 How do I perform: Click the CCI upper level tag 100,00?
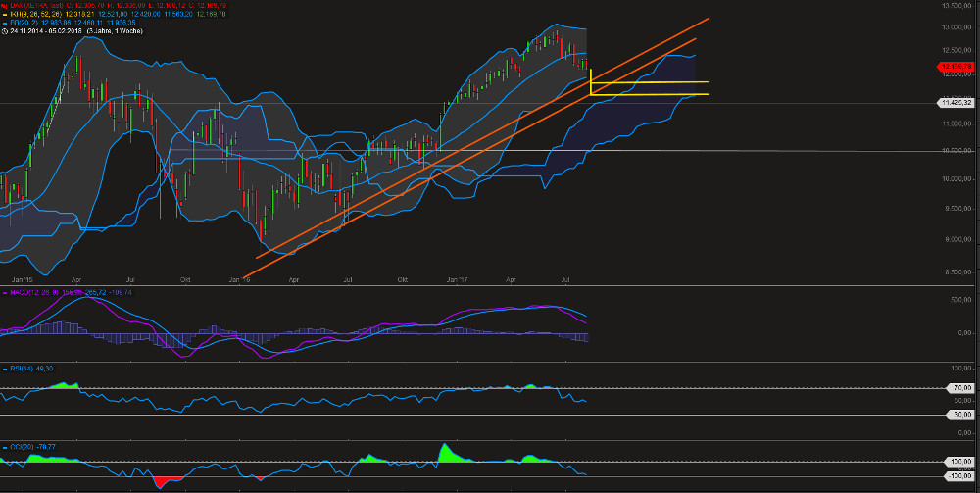961,462
